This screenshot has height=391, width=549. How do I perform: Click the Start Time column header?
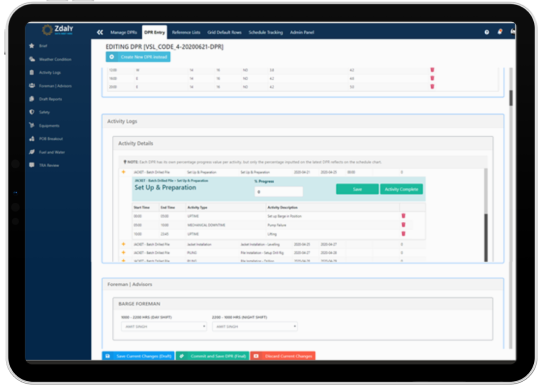(x=142, y=207)
